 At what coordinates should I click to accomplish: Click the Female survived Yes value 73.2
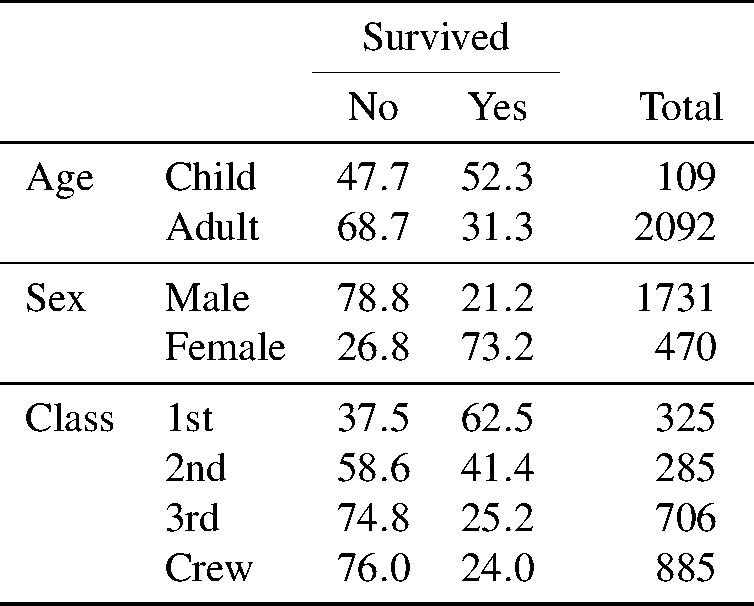click(497, 348)
